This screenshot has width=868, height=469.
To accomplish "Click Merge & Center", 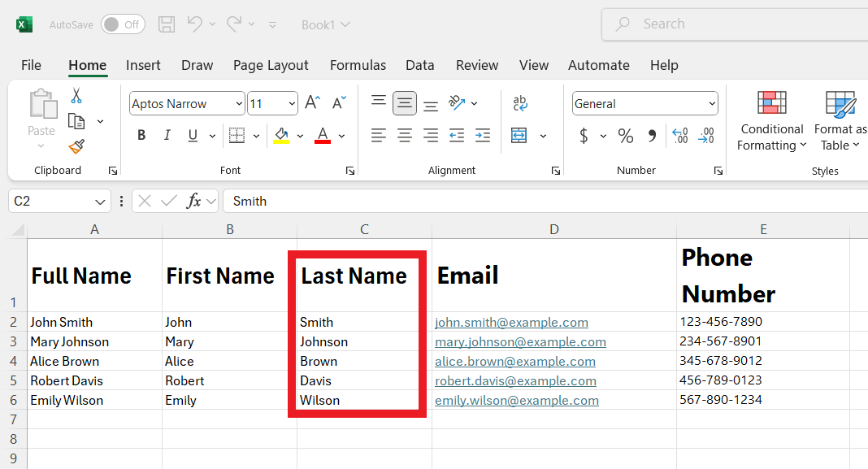I will (519, 136).
